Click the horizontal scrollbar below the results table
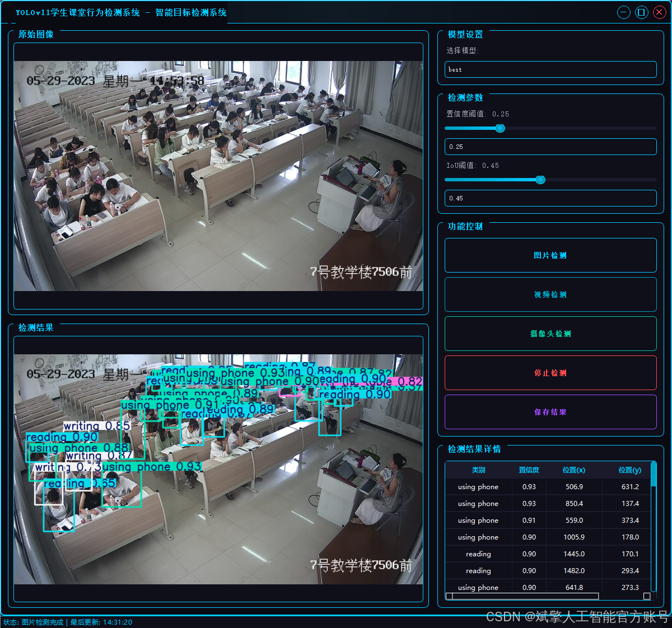Screen dimensions: 672x628 [x=540, y=595]
